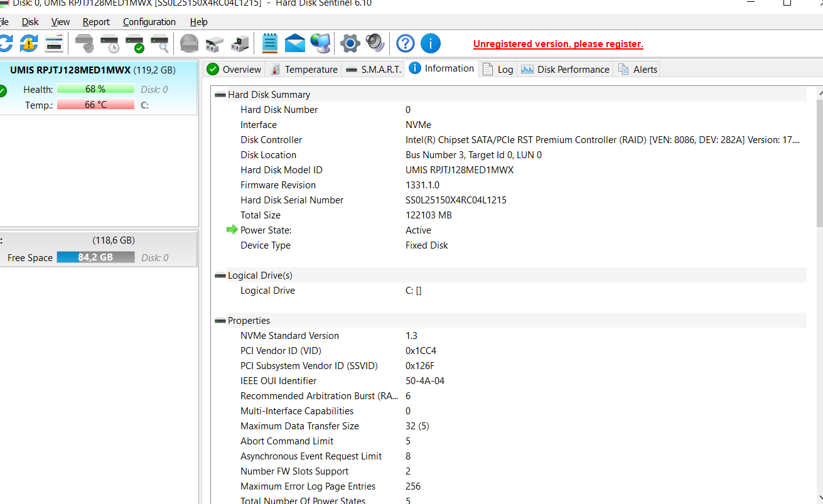Click the refresh with warning icon

click(29, 43)
